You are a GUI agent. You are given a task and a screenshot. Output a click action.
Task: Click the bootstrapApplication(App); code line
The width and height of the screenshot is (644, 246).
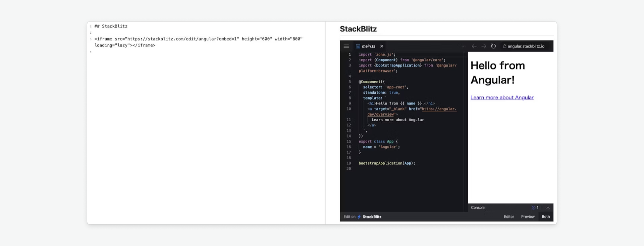click(387, 163)
